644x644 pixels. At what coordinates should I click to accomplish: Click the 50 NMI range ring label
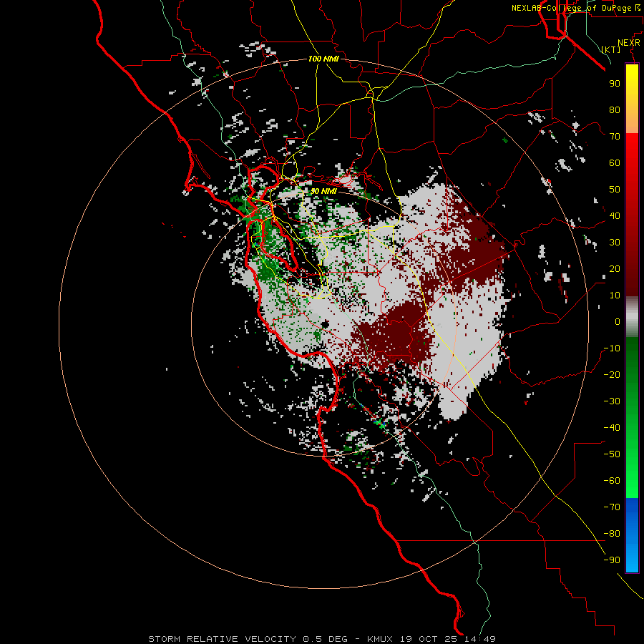tap(323, 191)
